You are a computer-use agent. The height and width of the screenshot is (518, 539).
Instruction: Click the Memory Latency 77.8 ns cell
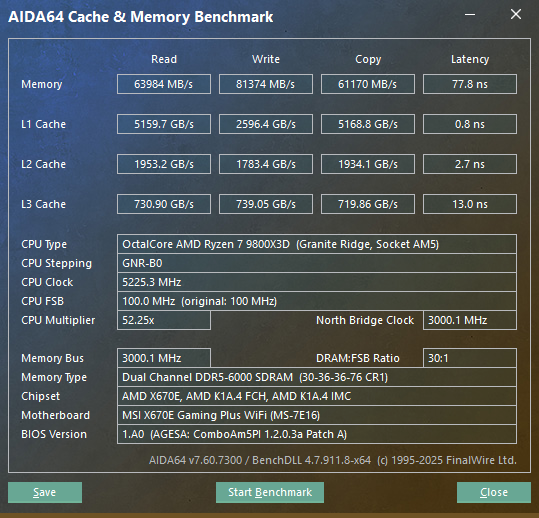point(470,84)
